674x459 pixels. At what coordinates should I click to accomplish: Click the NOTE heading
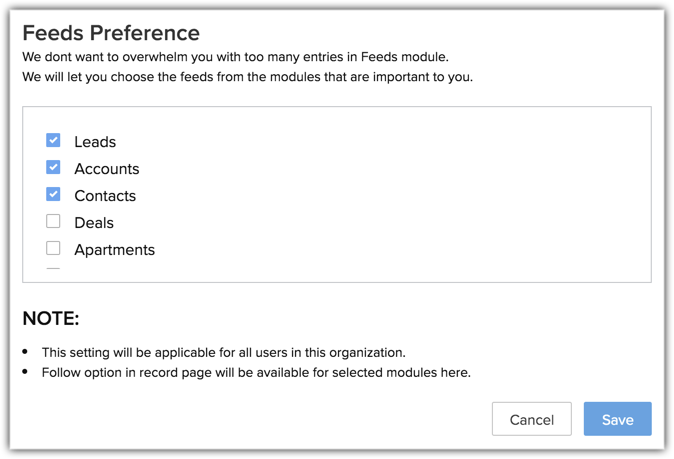pyautogui.click(x=51, y=319)
